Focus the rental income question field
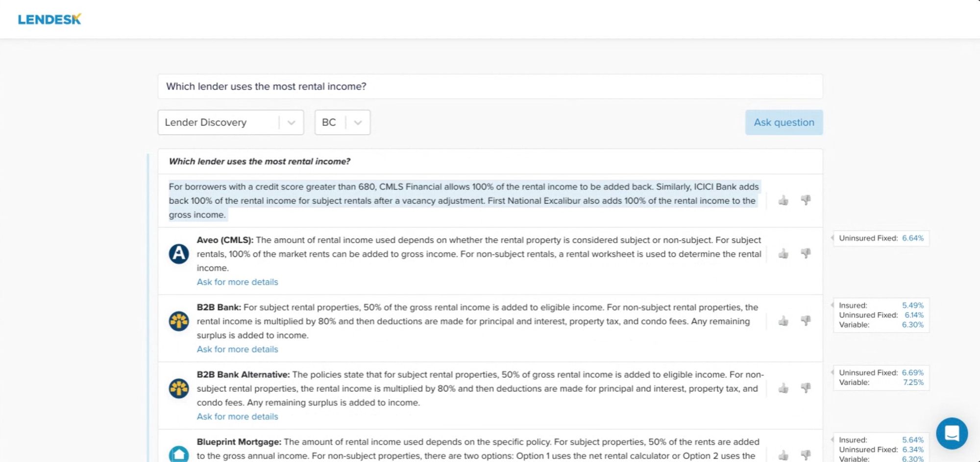The height and width of the screenshot is (462, 980). point(490,87)
